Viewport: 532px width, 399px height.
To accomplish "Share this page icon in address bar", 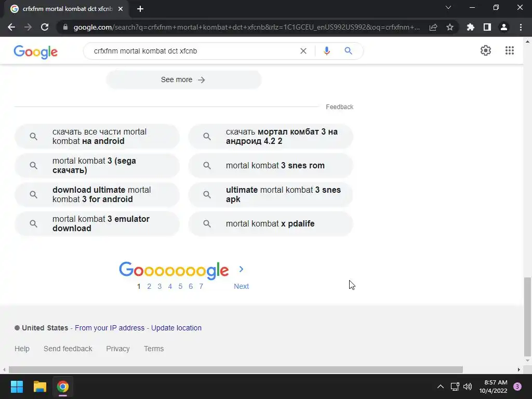I will 433,27.
